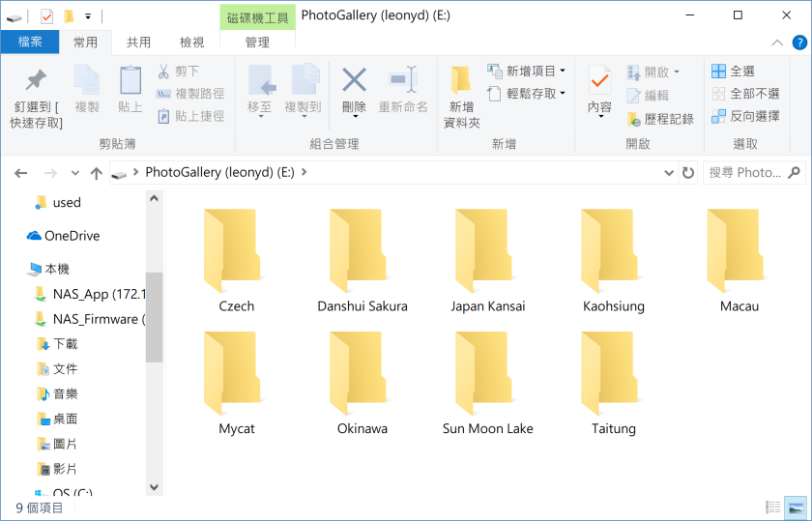Open Downloads (下載) in sidebar
Viewport: 812px width, 521px height.
coord(57,344)
